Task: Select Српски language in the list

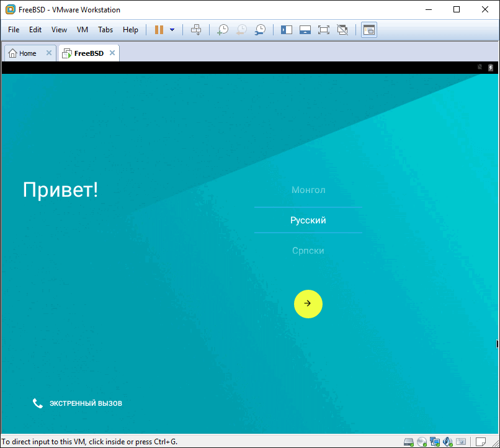Action: tap(308, 251)
